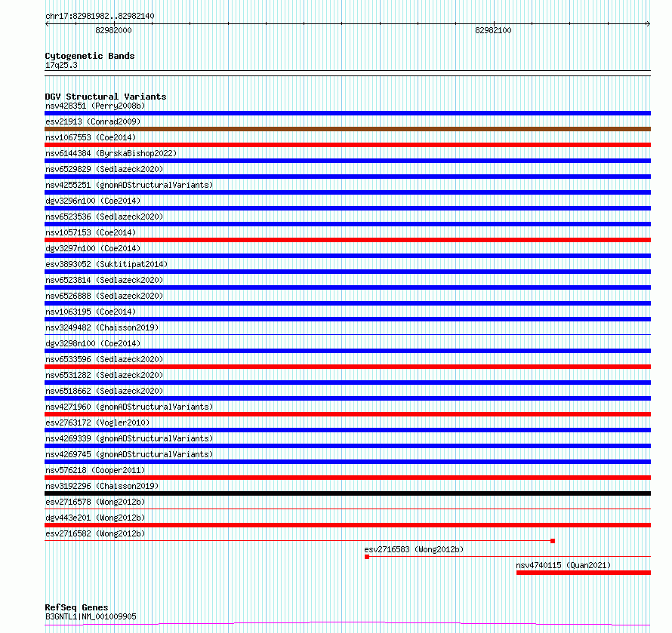Click the black bar under nsv3192296 (Chaisson2019)
672x633 pixels.
click(x=347, y=493)
